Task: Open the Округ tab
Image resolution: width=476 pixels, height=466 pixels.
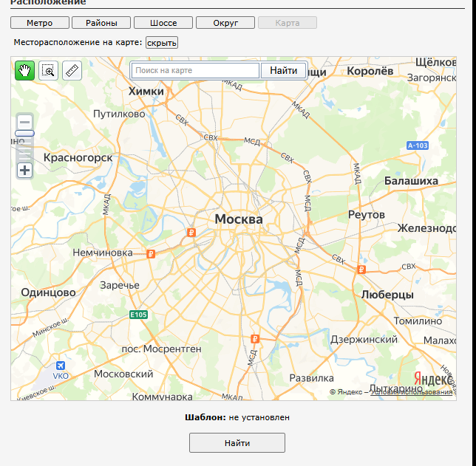Action: [x=225, y=23]
